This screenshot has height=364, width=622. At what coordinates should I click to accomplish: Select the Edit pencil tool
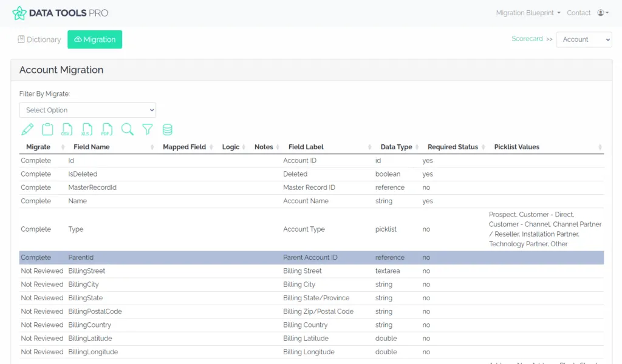coord(27,129)
